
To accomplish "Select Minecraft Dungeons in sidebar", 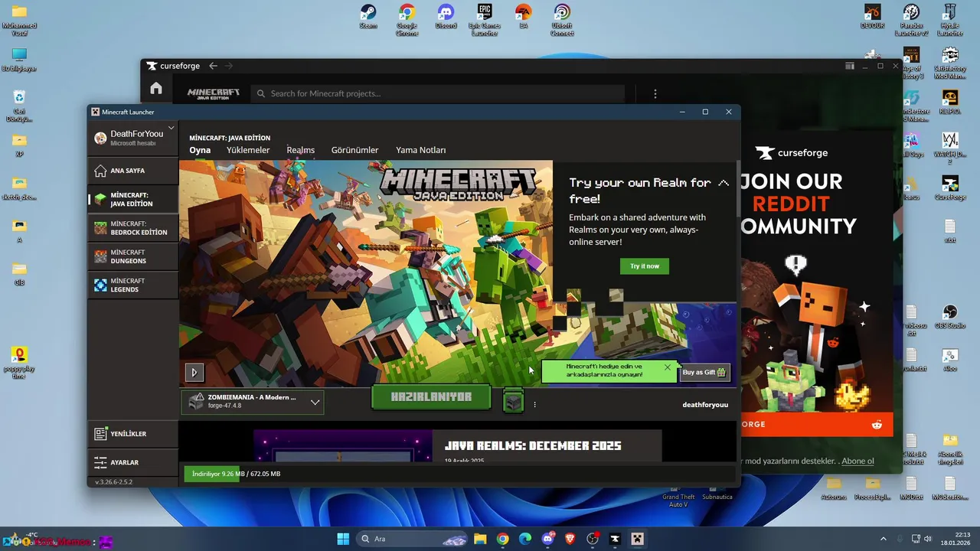I will pos(133,256).
